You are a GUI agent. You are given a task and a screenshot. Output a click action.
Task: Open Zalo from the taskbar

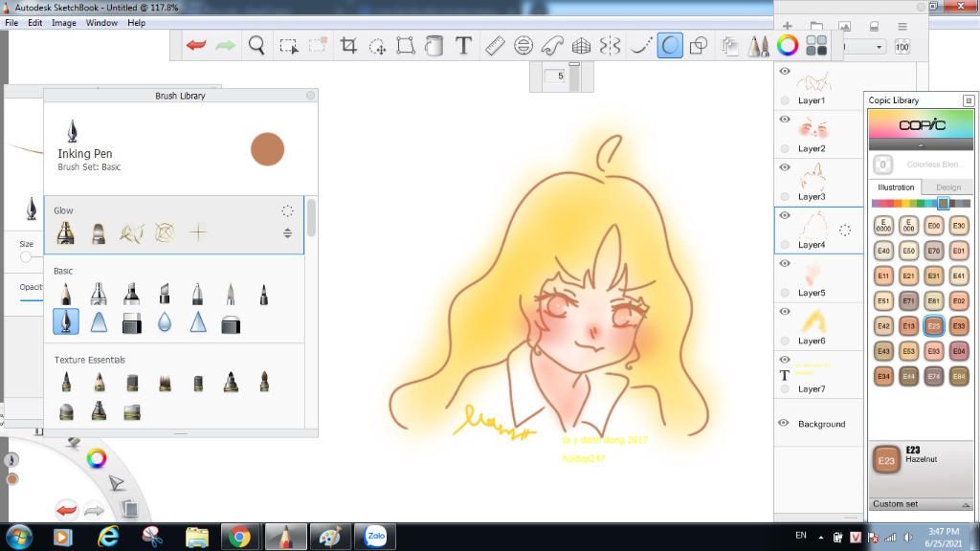click(x=375, y=537)
